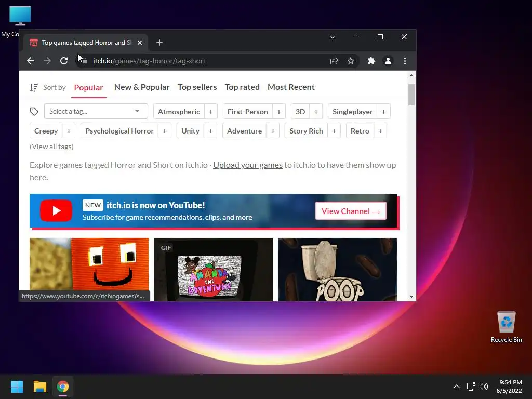Open the Amanda the Adventurer game thumbnail
The width and height of the screenshot is (532, 399).
pos(213,270)
